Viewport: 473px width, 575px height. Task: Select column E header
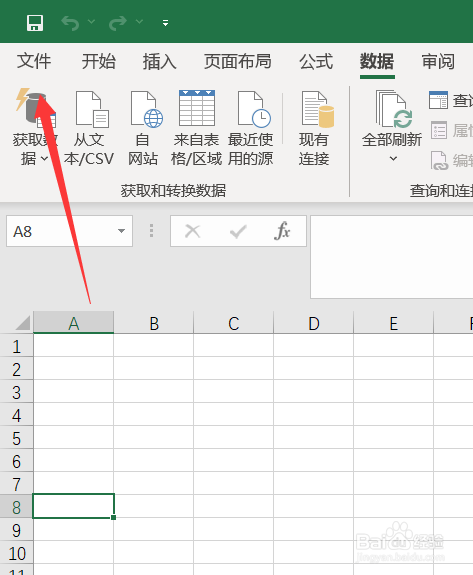click(393, 323)
